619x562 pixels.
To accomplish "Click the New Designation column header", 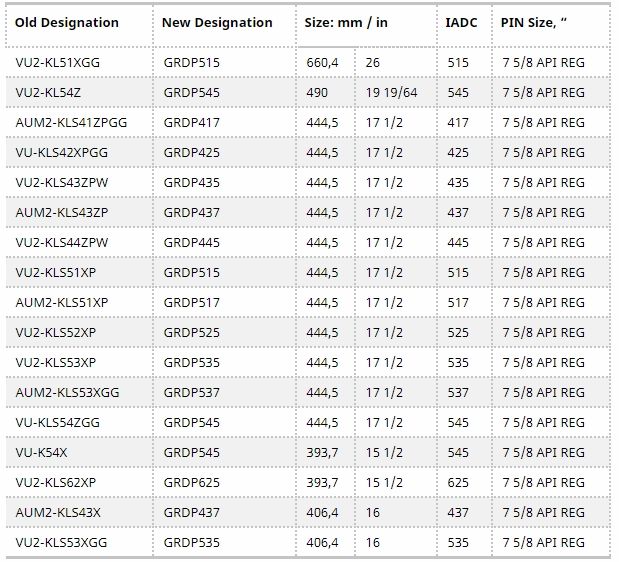I will pos(217,23).
